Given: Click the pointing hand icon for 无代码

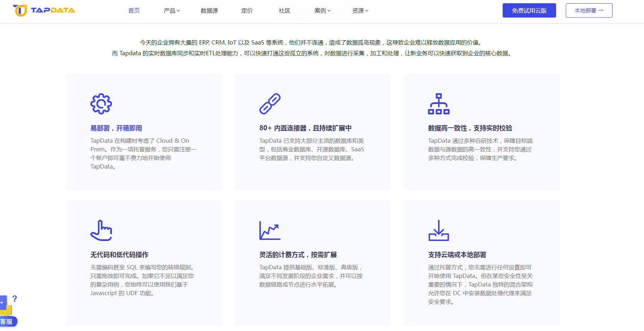Looking at the screenshot, I should pos(101,230).
